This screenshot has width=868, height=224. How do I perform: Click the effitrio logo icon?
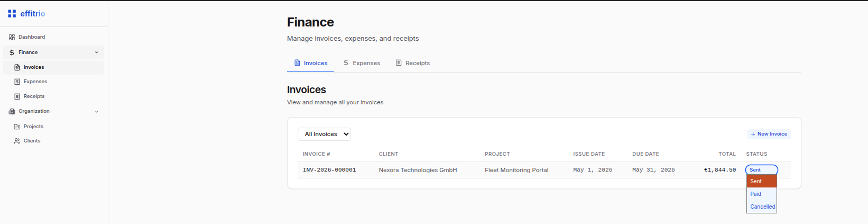pos(12,14)
